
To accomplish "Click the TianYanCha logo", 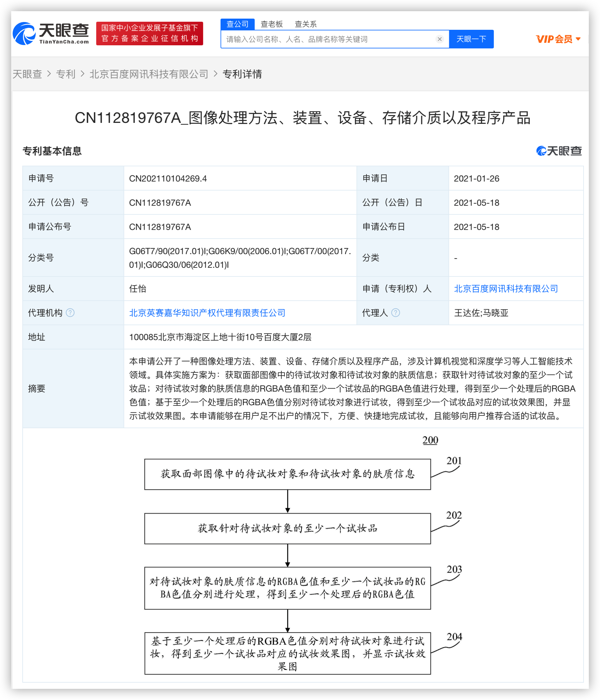I will point(51,34).
